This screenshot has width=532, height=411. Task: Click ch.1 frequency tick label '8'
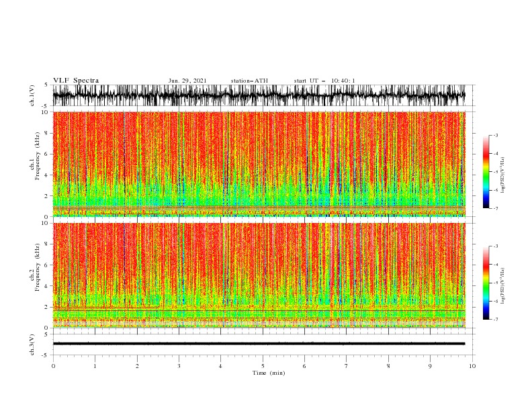pos(47,133)
